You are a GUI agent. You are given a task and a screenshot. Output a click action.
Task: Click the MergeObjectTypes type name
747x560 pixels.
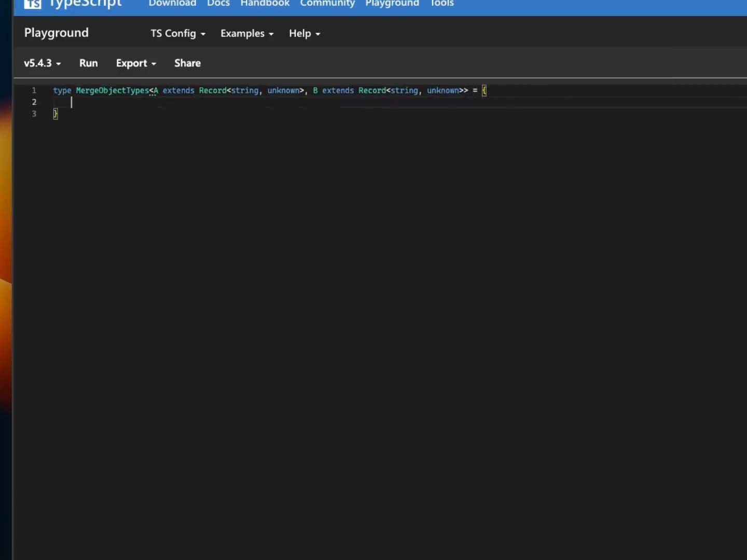[x=112, y=91]
